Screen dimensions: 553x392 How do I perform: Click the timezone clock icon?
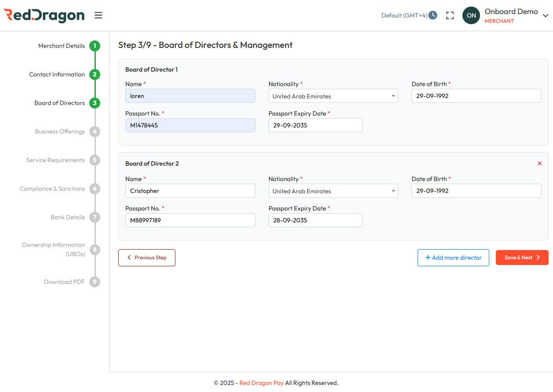[x=433, y=15]
